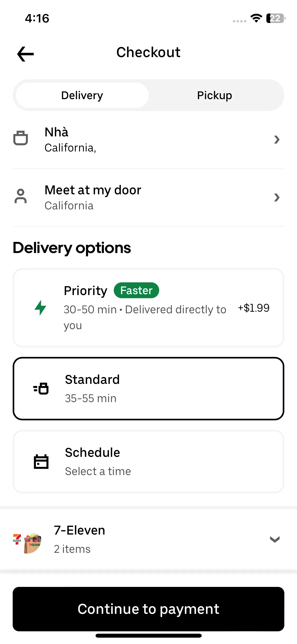Tap the battery indicator in status bar
The width and height of the screenshot is (297, 644).
(276, 18)
